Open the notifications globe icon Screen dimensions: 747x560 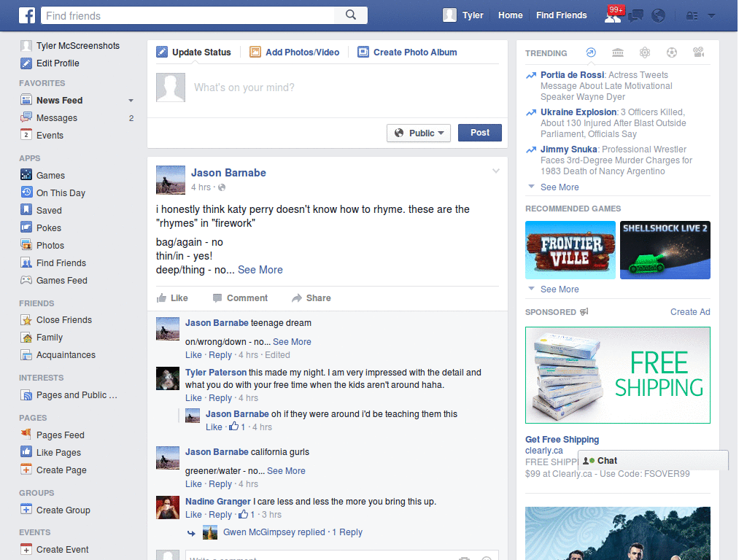[659, 16]
